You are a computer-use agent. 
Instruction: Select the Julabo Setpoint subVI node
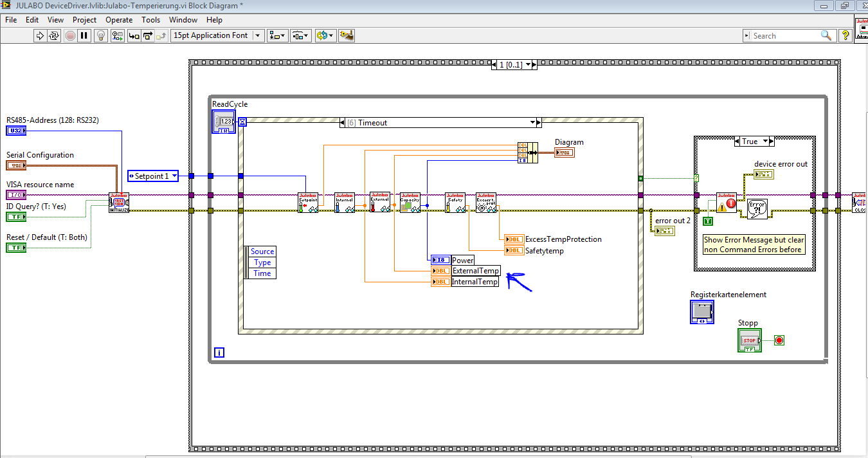(x=308, y=202)
